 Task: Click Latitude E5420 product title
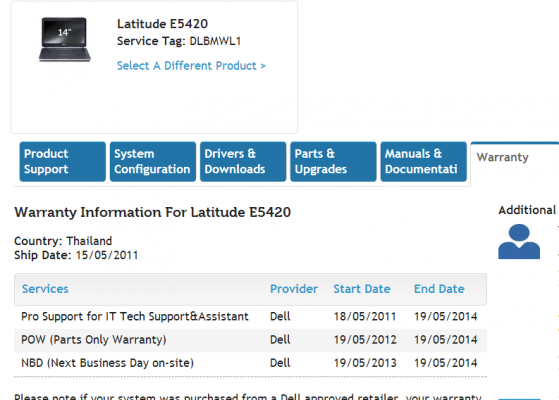click(163, 24)
